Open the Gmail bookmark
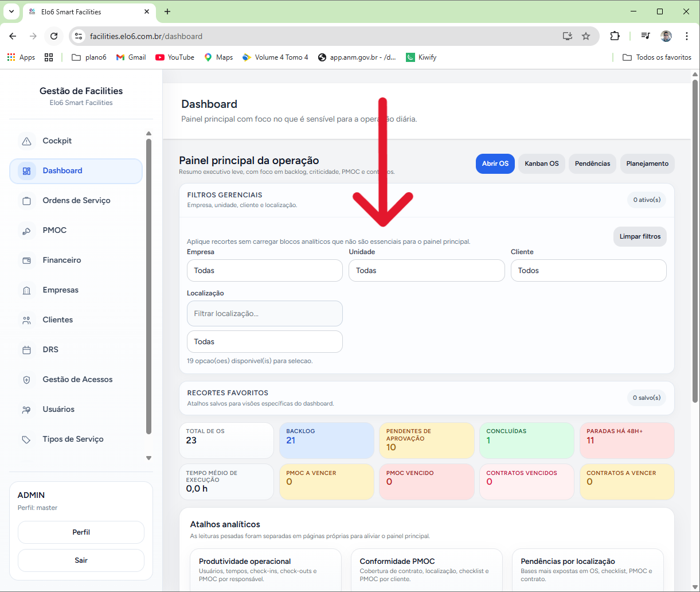The height and width of the screenshot is (592, 700). click(131, 57)
